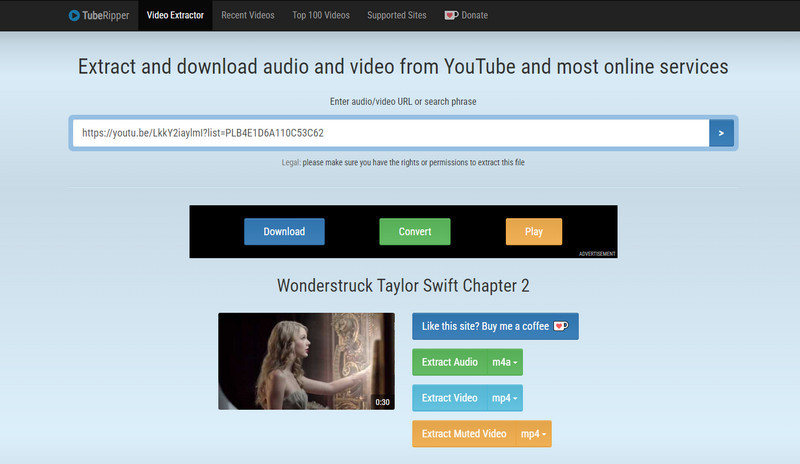
Task: Focus the audio/video URL input field
Action: 391,133
